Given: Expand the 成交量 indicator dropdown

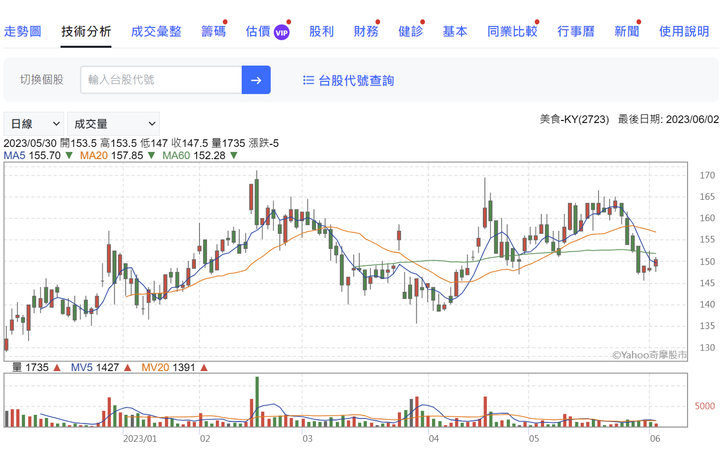Looking at the screenshot, I should 113,124.
